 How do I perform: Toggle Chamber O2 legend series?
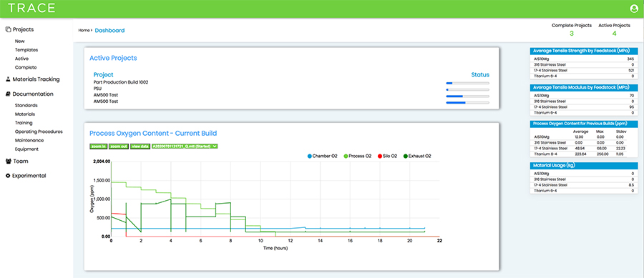pyautogui.click(x=323, y=157)
